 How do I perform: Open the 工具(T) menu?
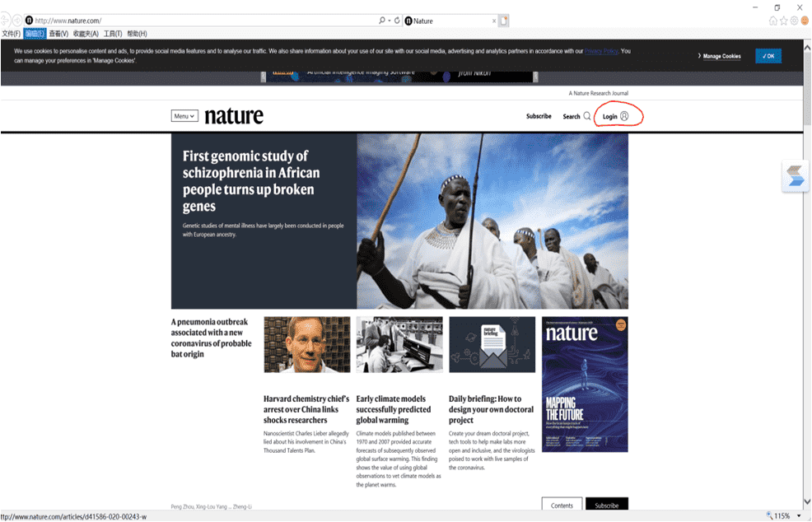(113, 34)
